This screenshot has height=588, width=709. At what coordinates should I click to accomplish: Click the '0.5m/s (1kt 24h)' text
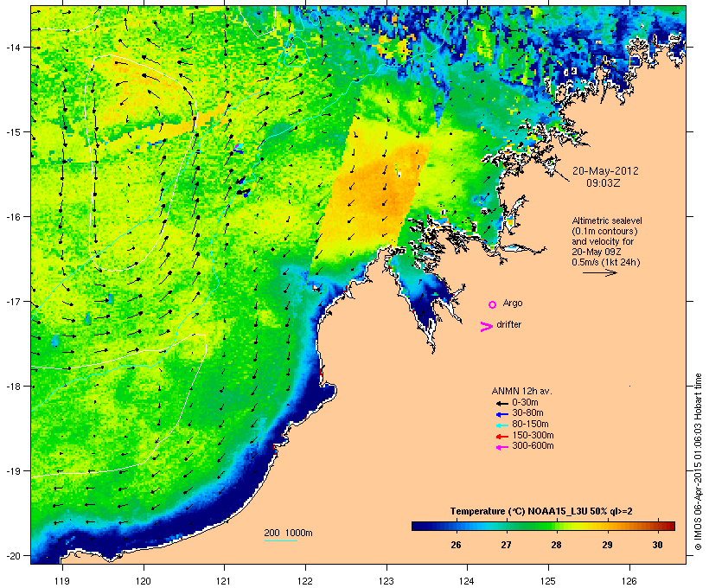point(606,262)
